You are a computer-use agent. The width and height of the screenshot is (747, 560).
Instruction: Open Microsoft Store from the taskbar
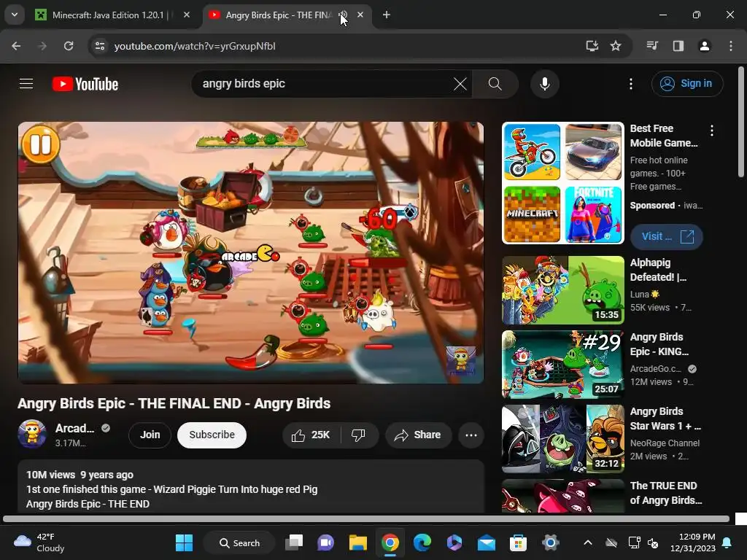[518, 542]
